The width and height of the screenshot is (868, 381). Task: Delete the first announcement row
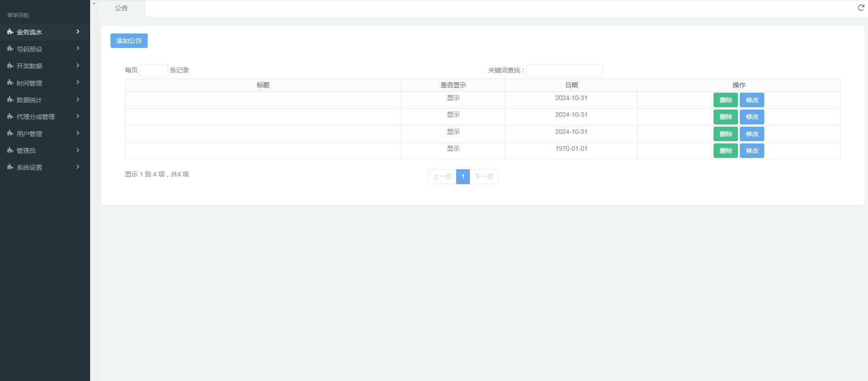pos(725,100)
